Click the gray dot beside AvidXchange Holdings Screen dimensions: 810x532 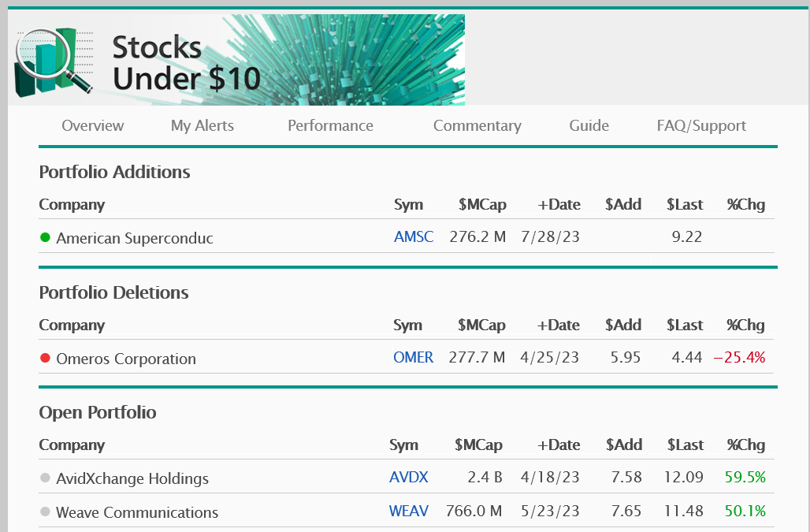(45, 478)
